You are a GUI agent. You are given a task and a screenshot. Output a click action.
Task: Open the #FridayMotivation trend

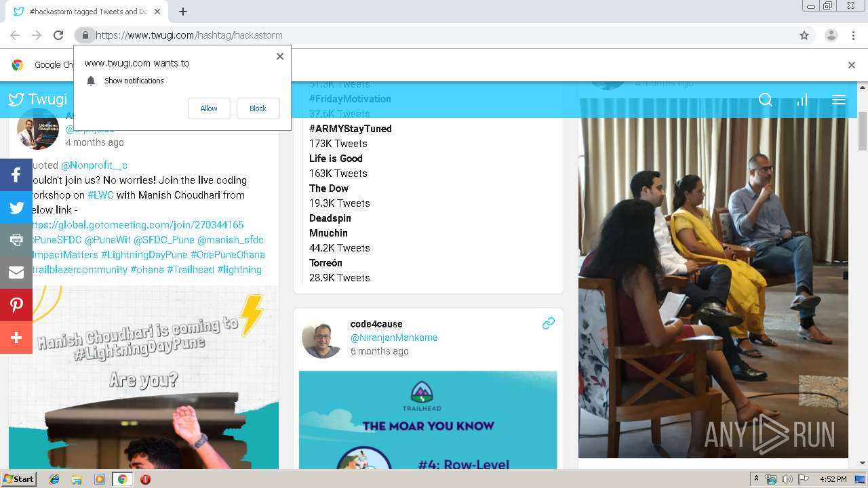point(350,99)
